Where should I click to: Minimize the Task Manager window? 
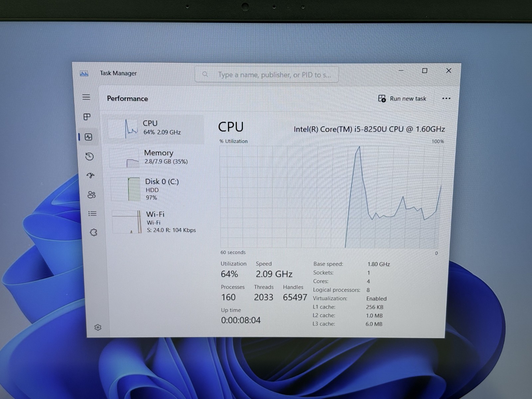(x=401, y=70)
